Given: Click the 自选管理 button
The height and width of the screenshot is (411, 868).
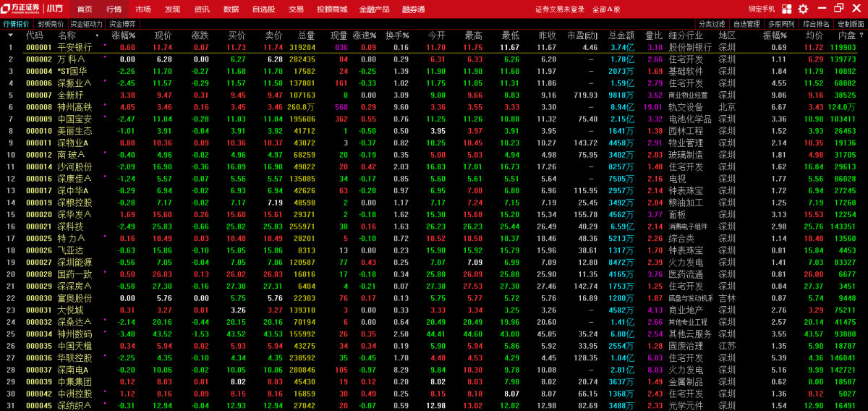Looking at the screenshot, I should 746,23.
